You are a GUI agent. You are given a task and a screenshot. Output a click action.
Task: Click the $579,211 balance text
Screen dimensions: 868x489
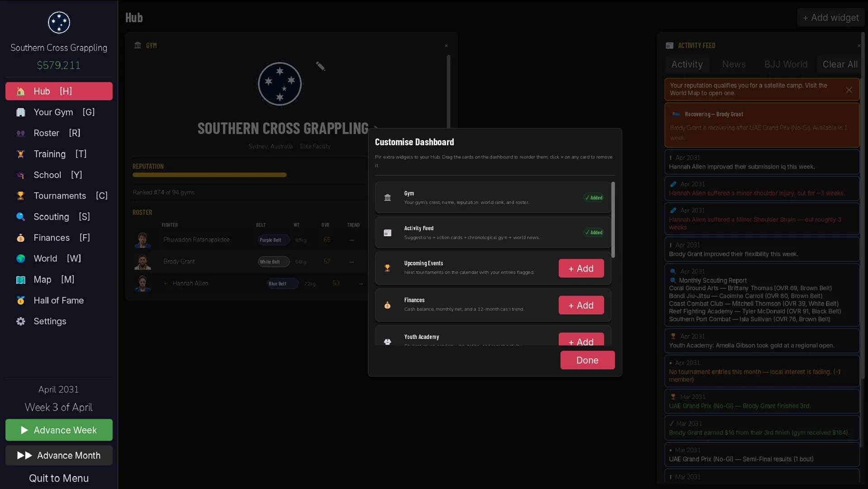[x=59, y=65]
